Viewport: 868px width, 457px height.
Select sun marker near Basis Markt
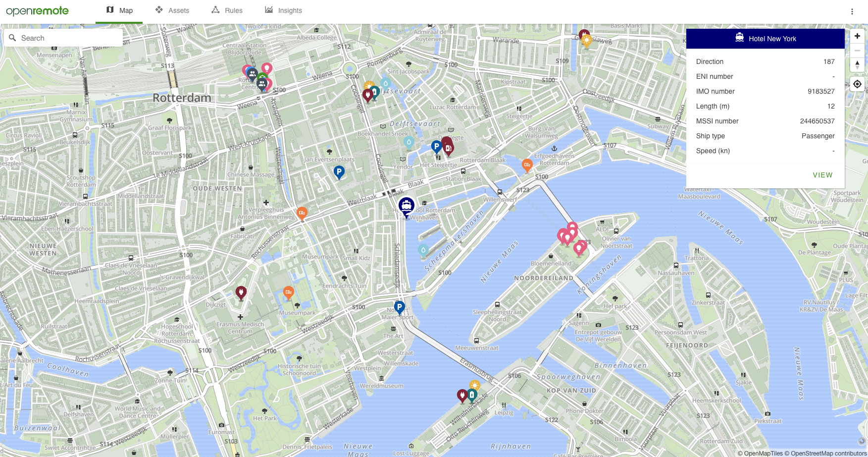(586, 40)
